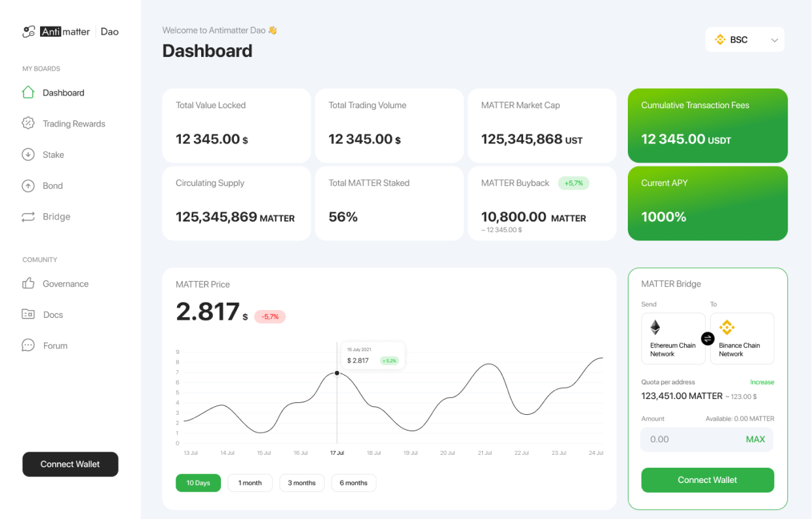Choose the Ethereum Chain Network send card
This screenshot has width=812, height=519.
[x=673, y=338]
